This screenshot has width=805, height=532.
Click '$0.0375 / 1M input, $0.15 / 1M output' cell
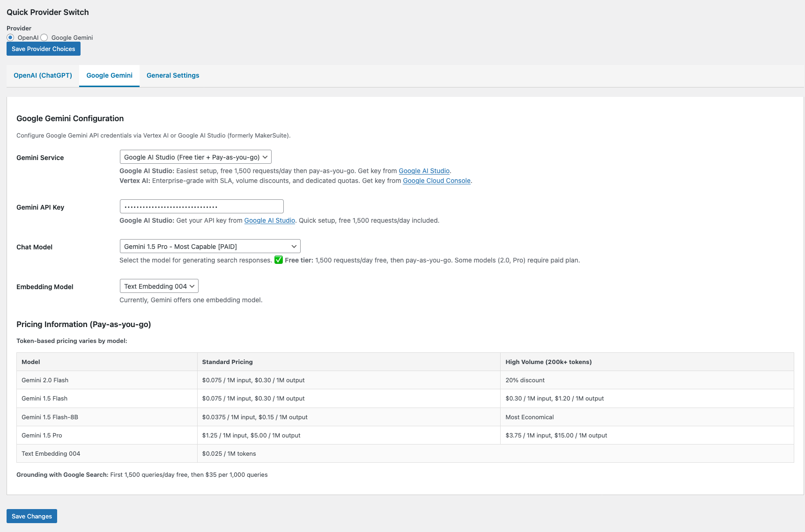(349, 417)
